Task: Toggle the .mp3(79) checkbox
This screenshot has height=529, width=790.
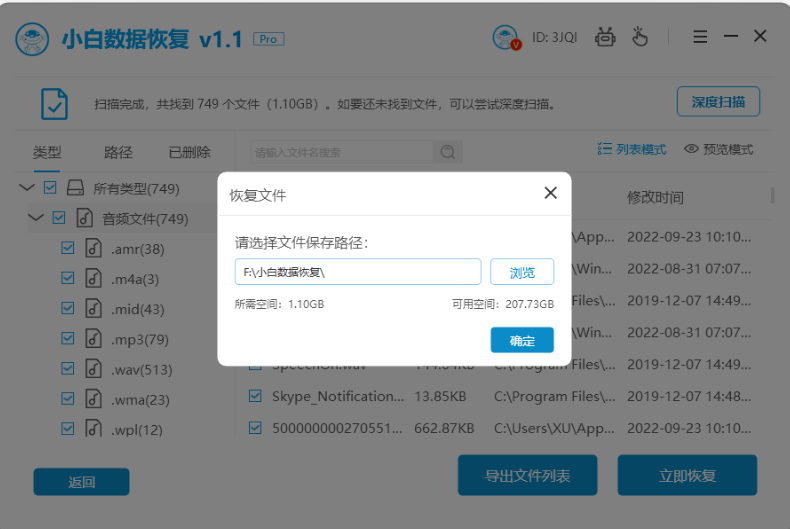Action: [x=68, y=339]
